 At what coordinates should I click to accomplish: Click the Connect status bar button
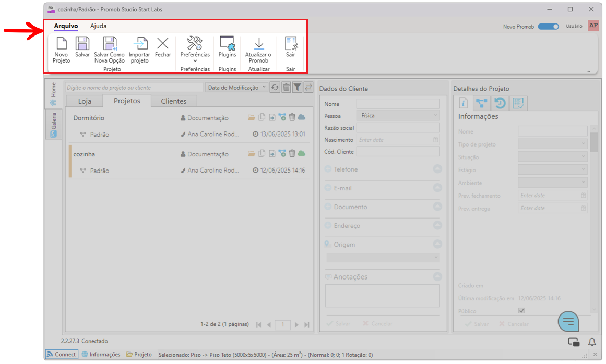click(62, 354)
